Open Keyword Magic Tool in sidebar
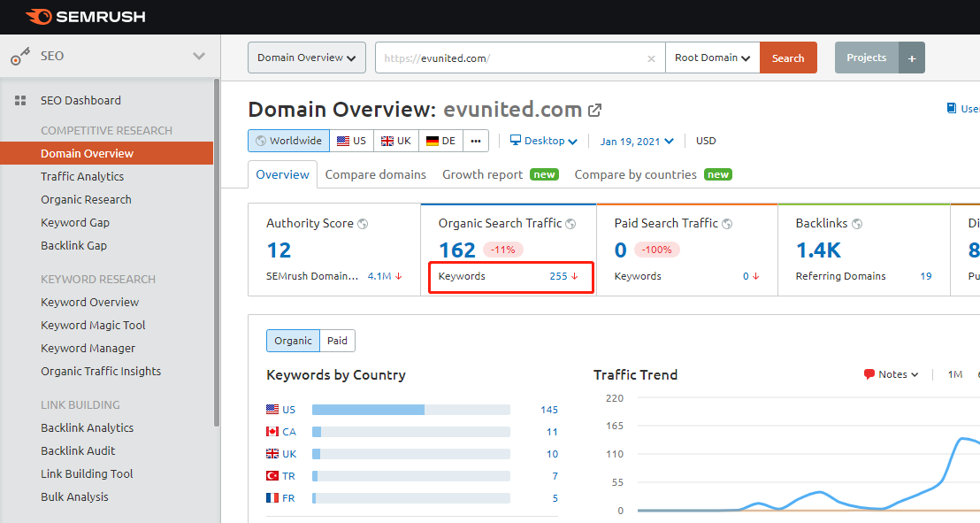 click(93, 325)
